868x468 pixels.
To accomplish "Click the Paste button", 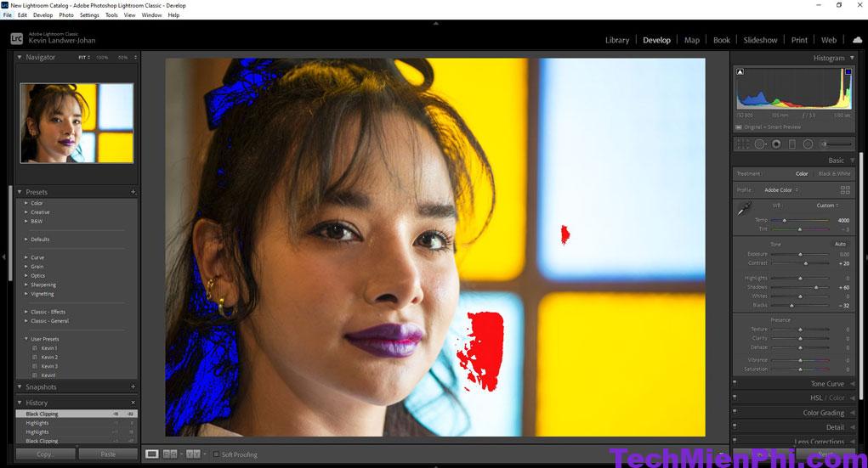I will [x=108, y=454].
